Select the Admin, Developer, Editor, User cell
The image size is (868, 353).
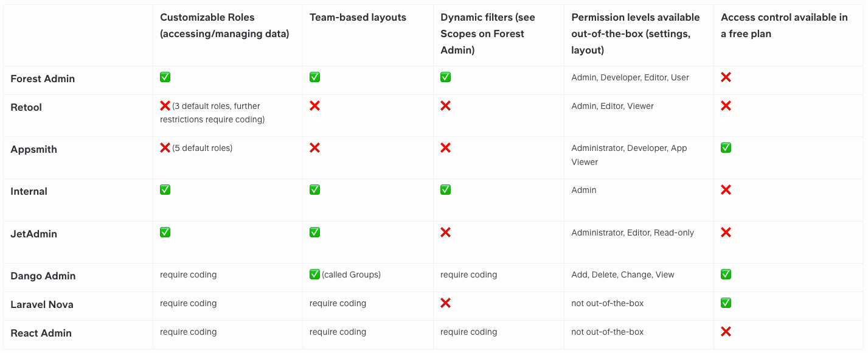pyautogui.click(x=630, y=78)
